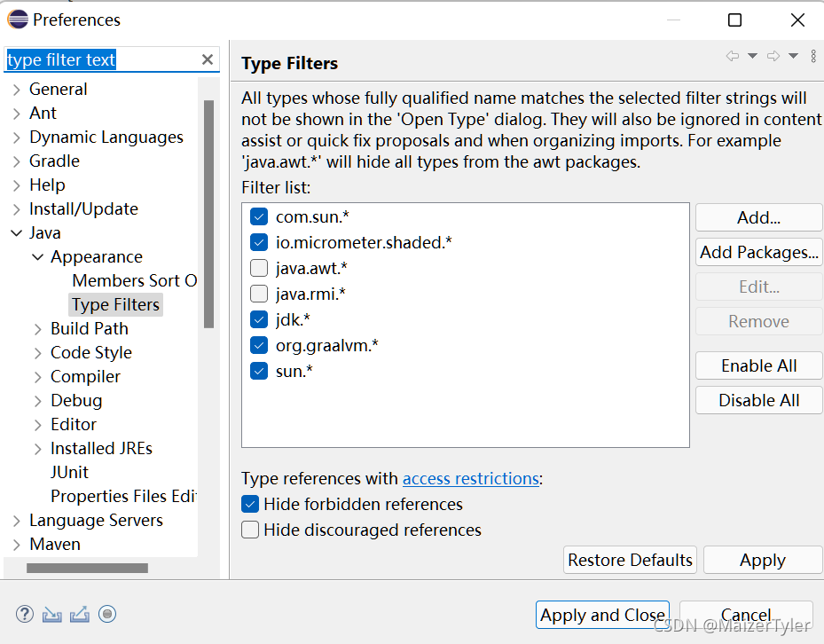Click the access restrictions hyperlink
The height and width of the screenshot is (644, 824).
coord(471,478)
